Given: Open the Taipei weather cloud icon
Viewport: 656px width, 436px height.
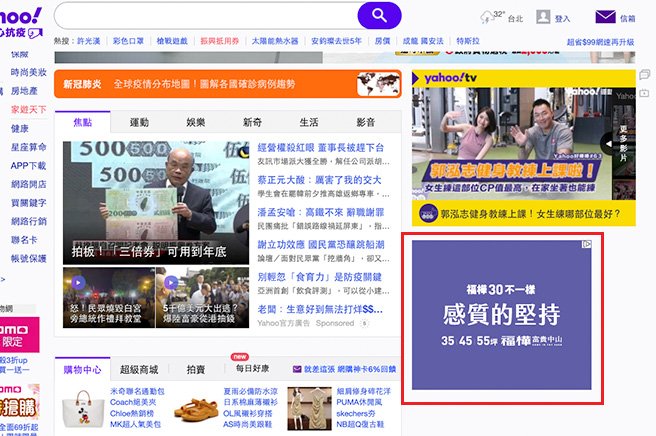Looking at the screenshot, I should (x=486, y=18).
